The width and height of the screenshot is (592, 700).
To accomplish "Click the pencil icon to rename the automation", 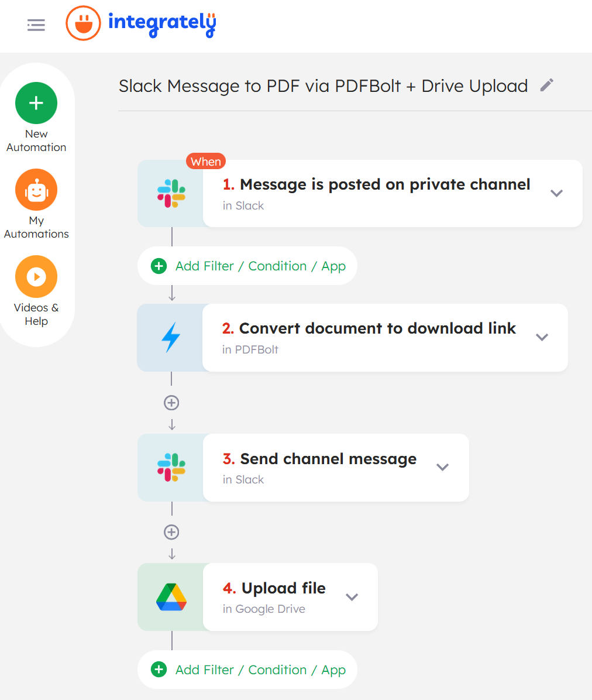I will (x=546, y=85).
